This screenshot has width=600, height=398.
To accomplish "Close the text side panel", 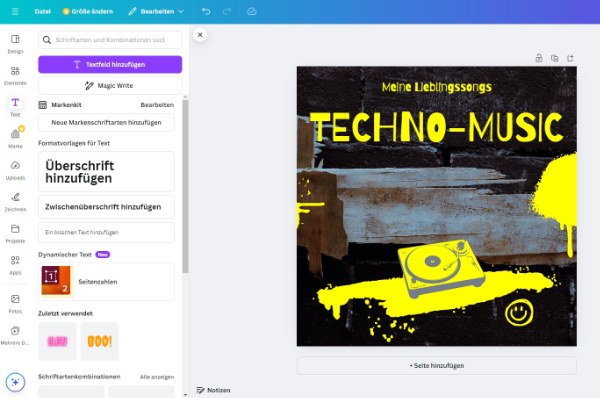I will (200, 34).
